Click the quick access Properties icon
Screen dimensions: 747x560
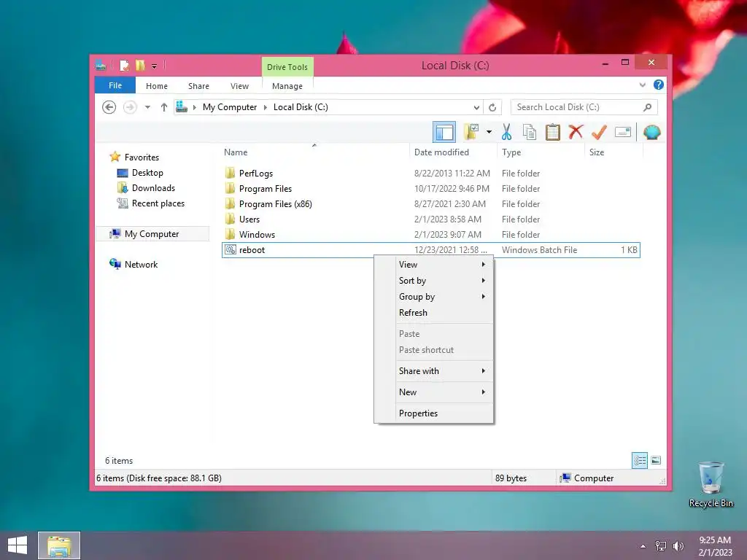(124, 65)
